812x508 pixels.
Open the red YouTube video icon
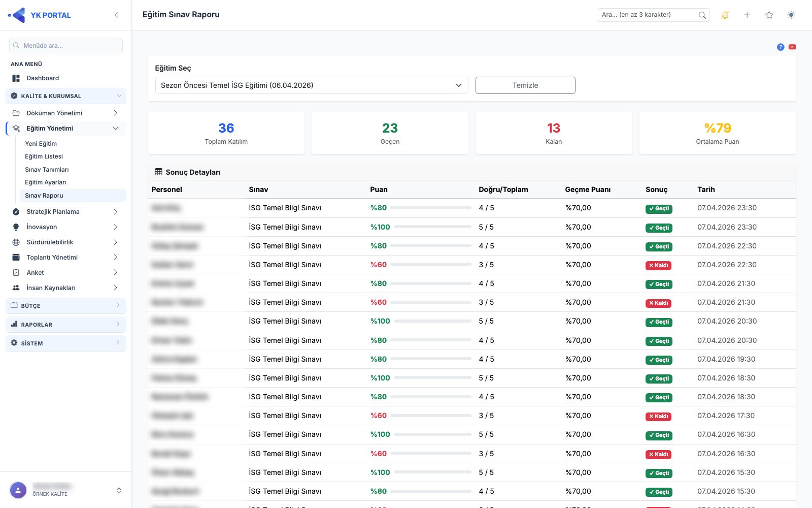pyautogui.click(x=792, y=47)
